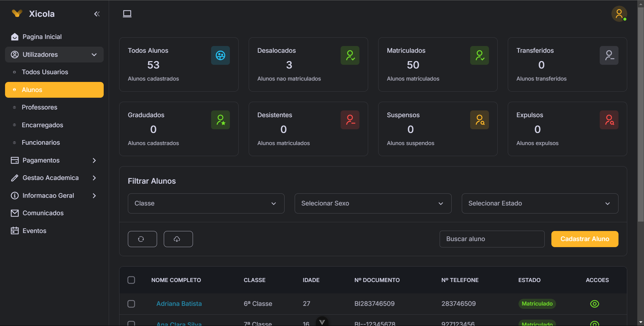This screenshot has height=326, width=644.
Task: Click the Cadastrar Aluno button
Action: 585,239
